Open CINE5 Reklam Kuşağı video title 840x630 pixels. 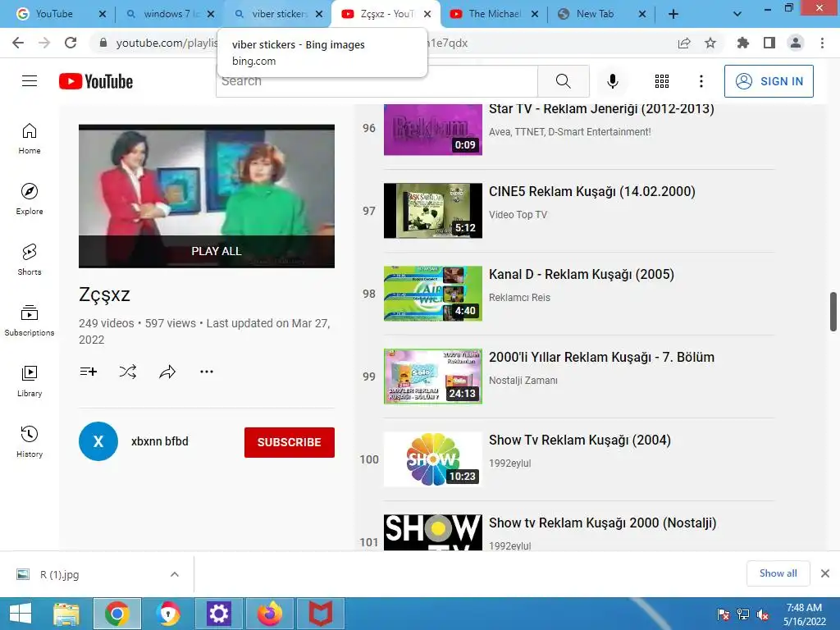coord(592,191)
